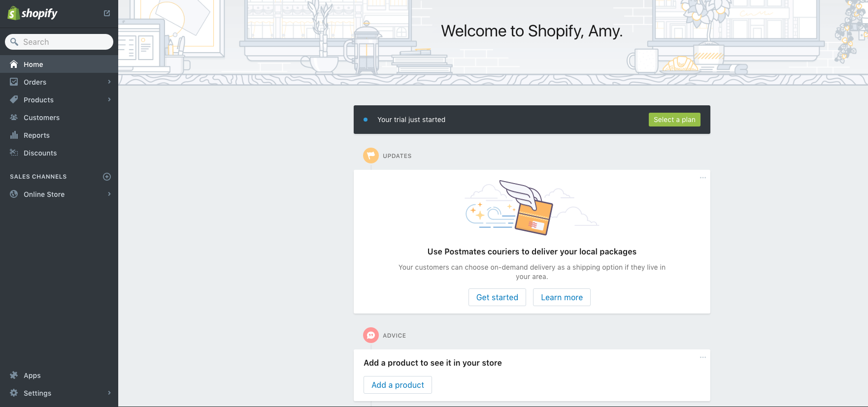Image resolution: width=868 pixels, height=407 pixels.
Task: Click the Advice speech bubble icon
Action: 371,335
